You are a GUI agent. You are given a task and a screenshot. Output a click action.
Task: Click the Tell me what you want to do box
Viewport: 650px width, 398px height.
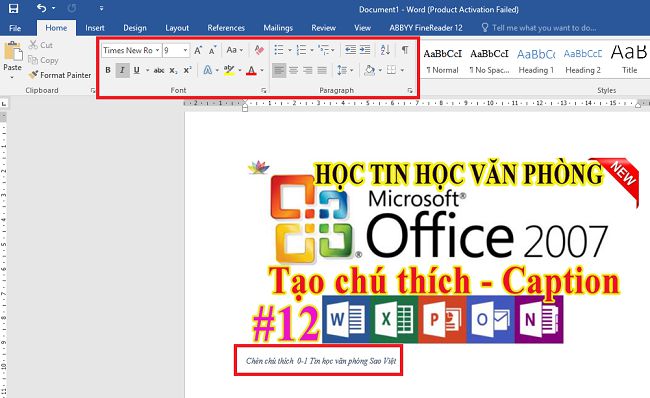pyautogui.click(x=539, y=28)
